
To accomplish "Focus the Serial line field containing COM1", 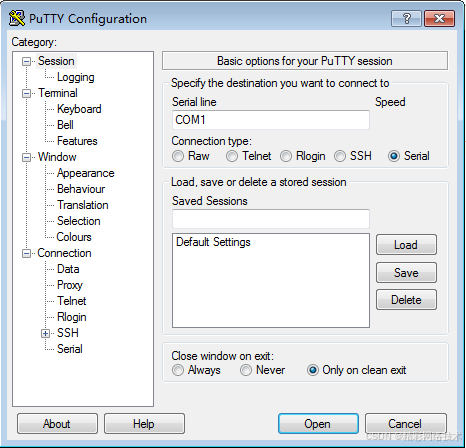I will [x=271, y=120].
